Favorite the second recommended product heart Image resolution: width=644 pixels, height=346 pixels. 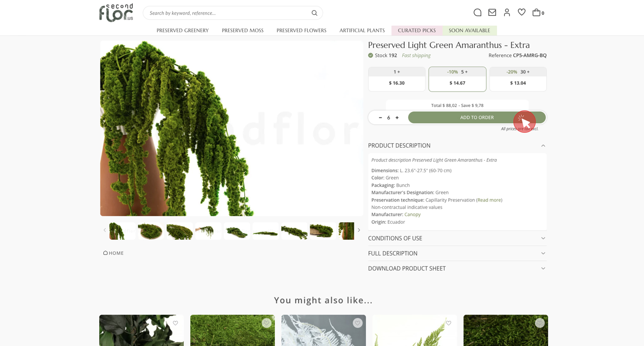pos(266,323)
